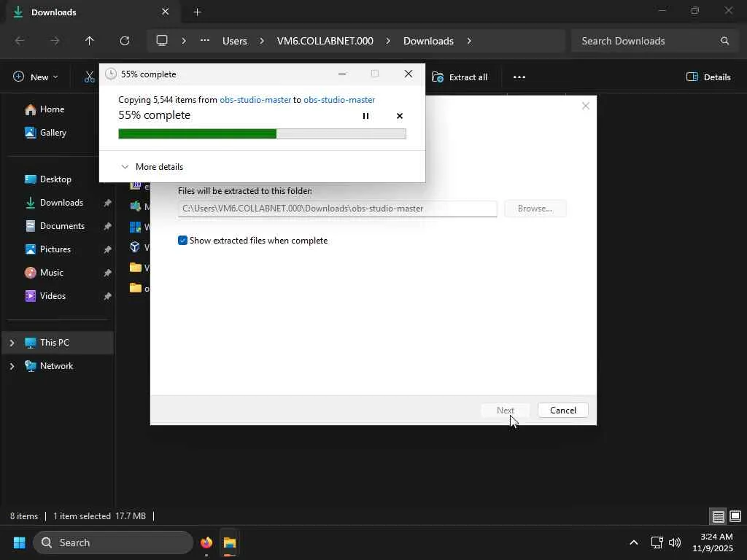Click the search magnifier icon
747x560 pixels.
[x=724, y=41]
